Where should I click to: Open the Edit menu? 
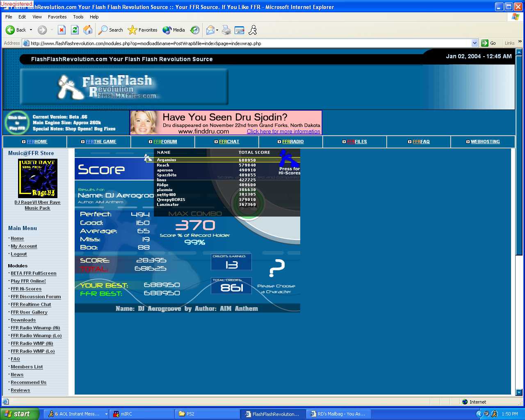click(22, 17)
